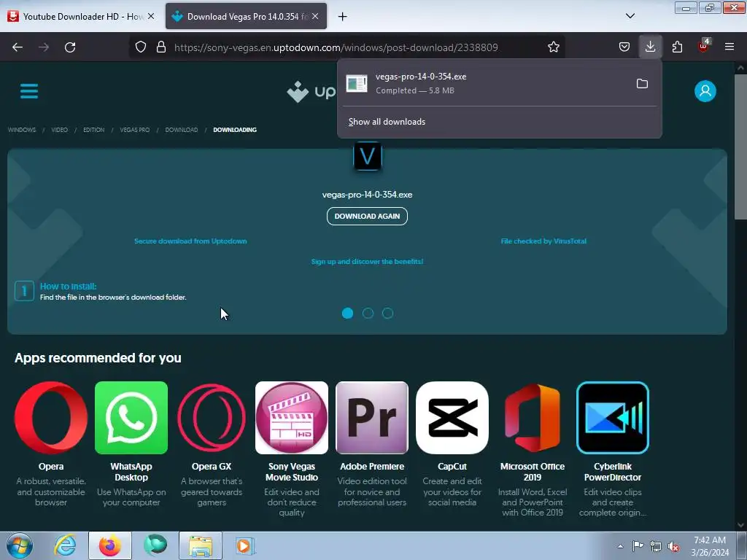Select the first carousel dot
The width and height of the screenshot is (747, 560).
[x=348, y=314]
